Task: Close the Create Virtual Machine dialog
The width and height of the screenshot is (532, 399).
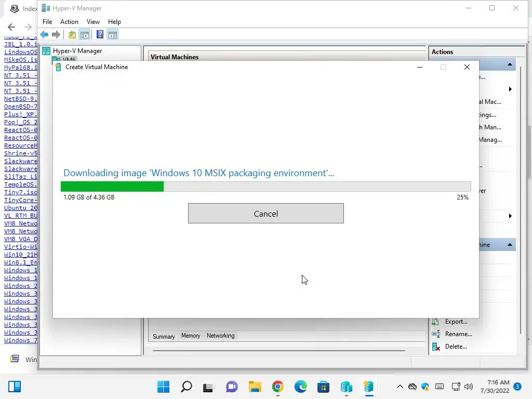Action: point(467,67)
